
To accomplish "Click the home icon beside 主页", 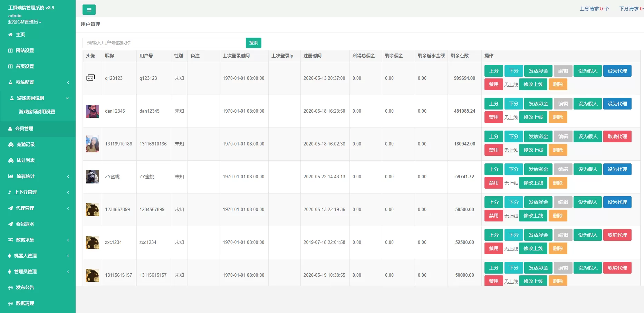I will pos(10,35).
